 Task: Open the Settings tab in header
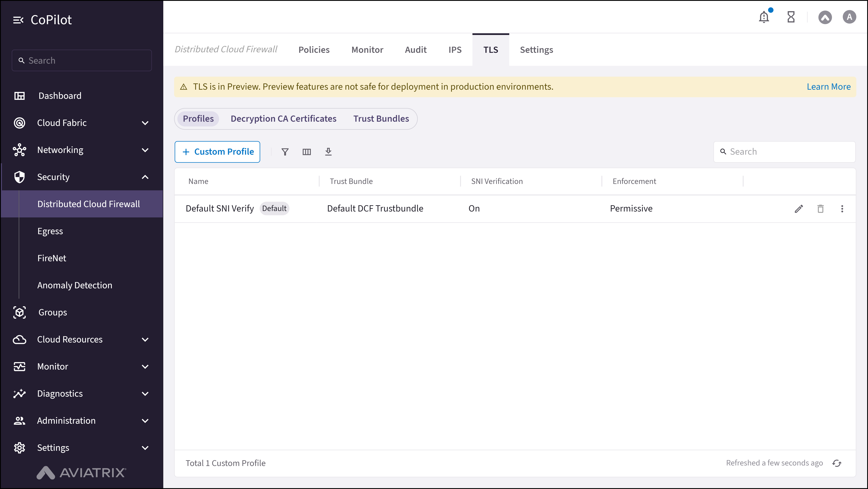(536, 50)
